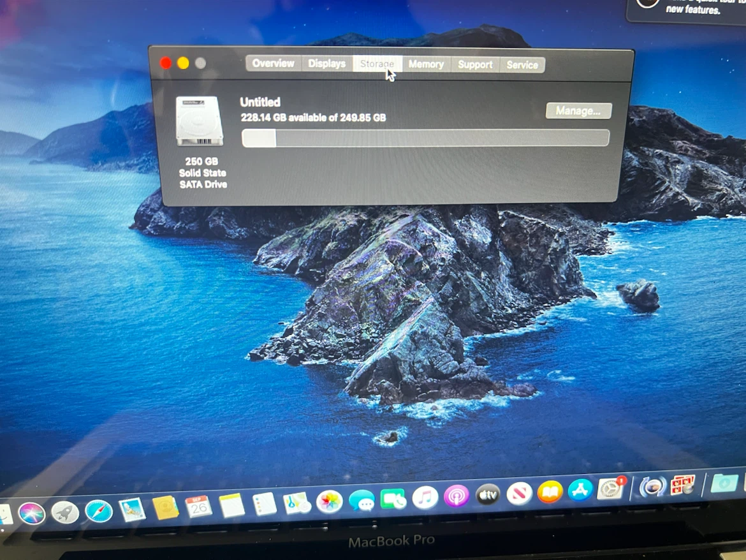Switch to the Displays tab
The image size is (746, 560).
327,64
